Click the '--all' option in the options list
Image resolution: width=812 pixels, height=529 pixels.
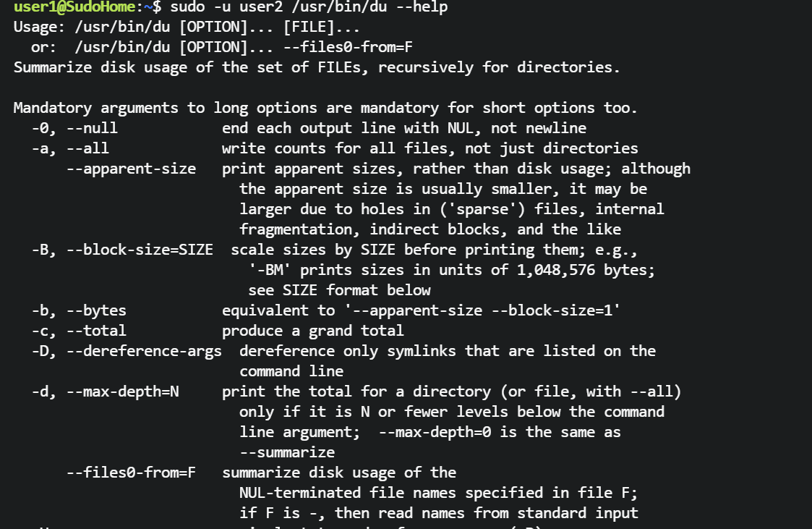click(x=87, y=149)
